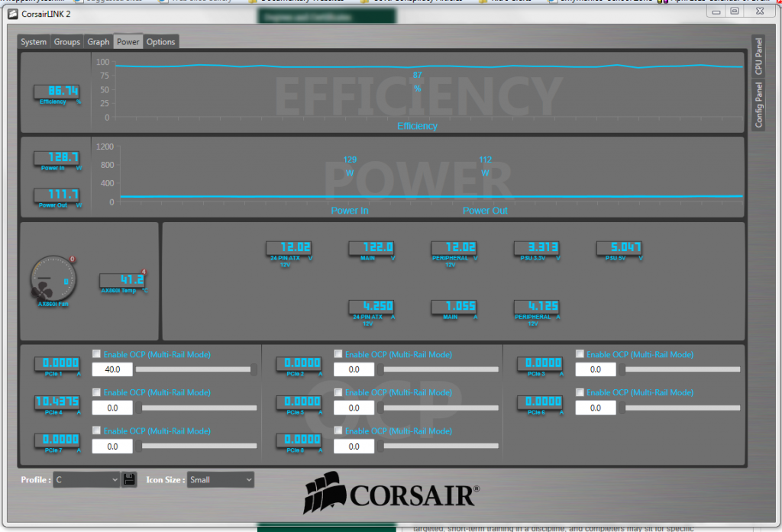Open the Config Panel side tab

758,105
